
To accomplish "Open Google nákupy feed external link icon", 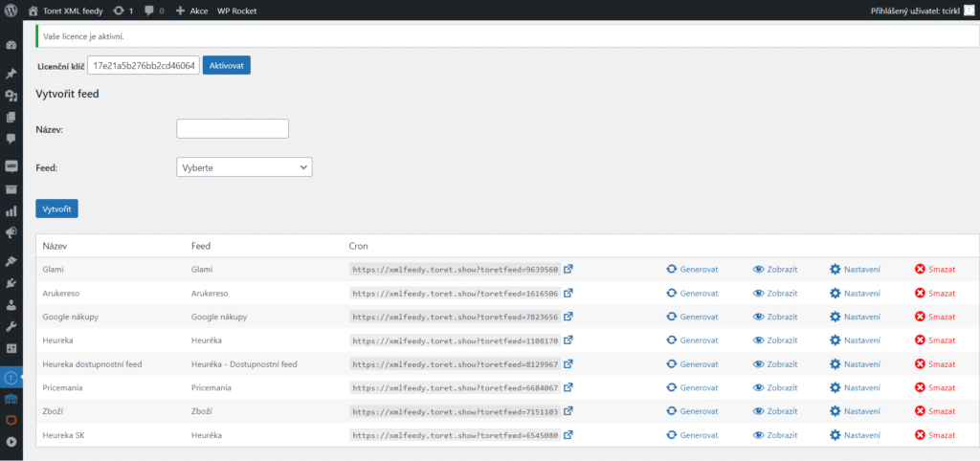I will [568, 317].
